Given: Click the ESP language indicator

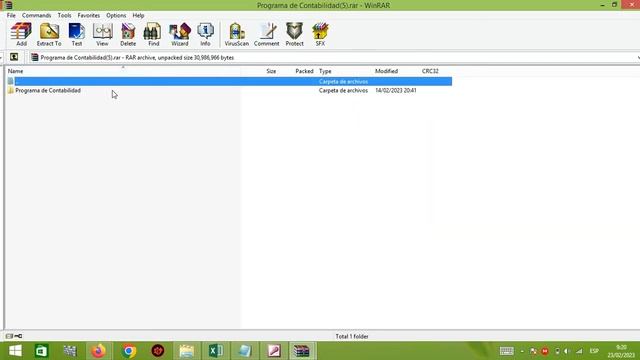Looking at the screenshot, I should tap(594, 351).
